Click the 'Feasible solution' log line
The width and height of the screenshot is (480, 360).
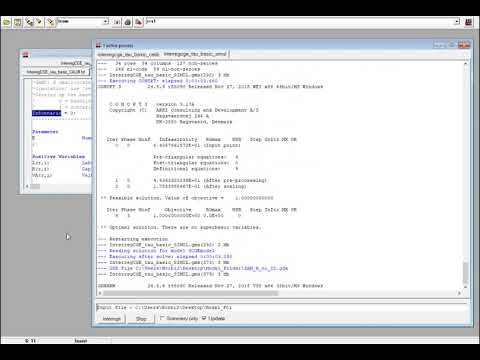(x=187, y=198)
